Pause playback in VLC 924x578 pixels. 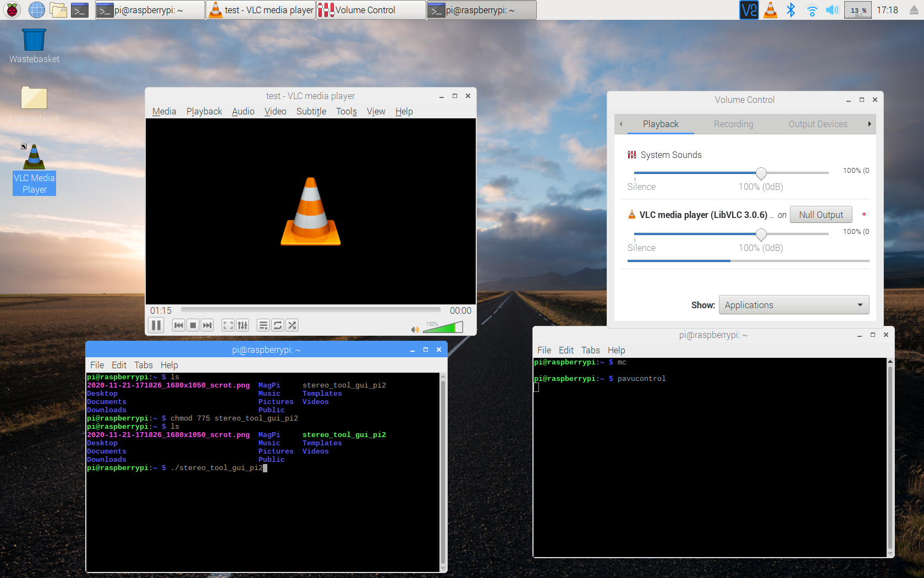coord(156,325)
